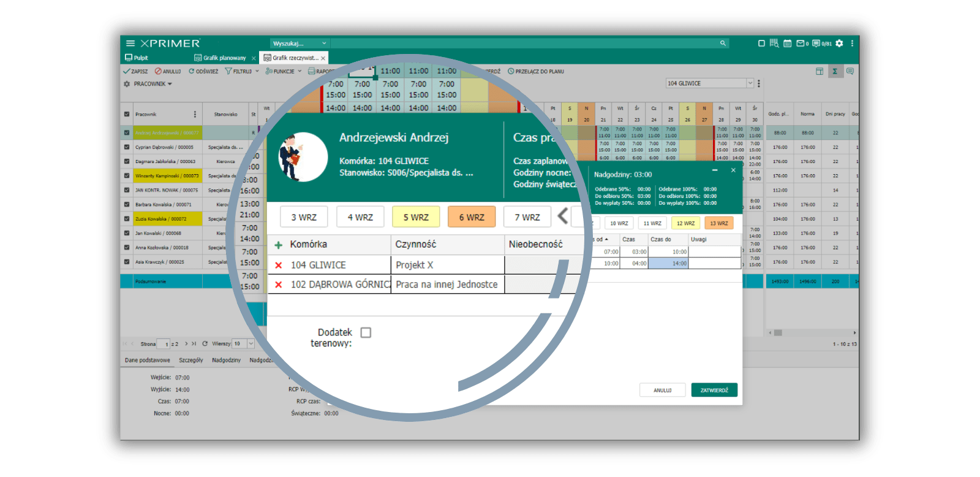
Task: Add row with green plus next to Komórka
Action: click(278, 245)
